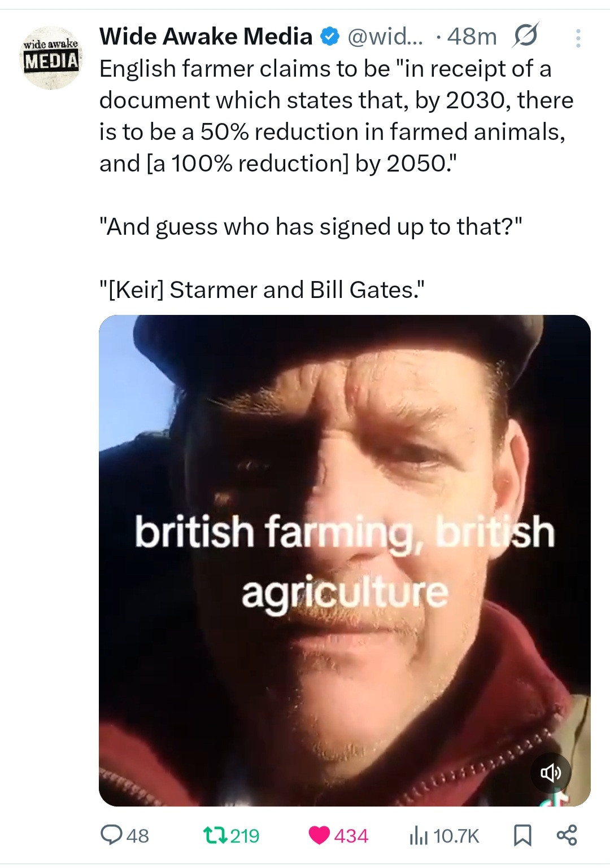Screen dimensions: 610x868
Task: Click the 219 reposts count
Action: [245, 836]
